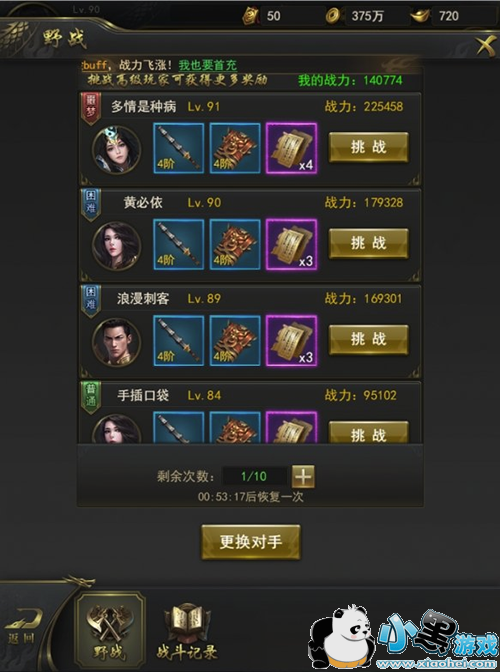Viewport: 500px width, 672px height.
Task: Challenge the player 浪漫刺客
Action: [368, 339]
